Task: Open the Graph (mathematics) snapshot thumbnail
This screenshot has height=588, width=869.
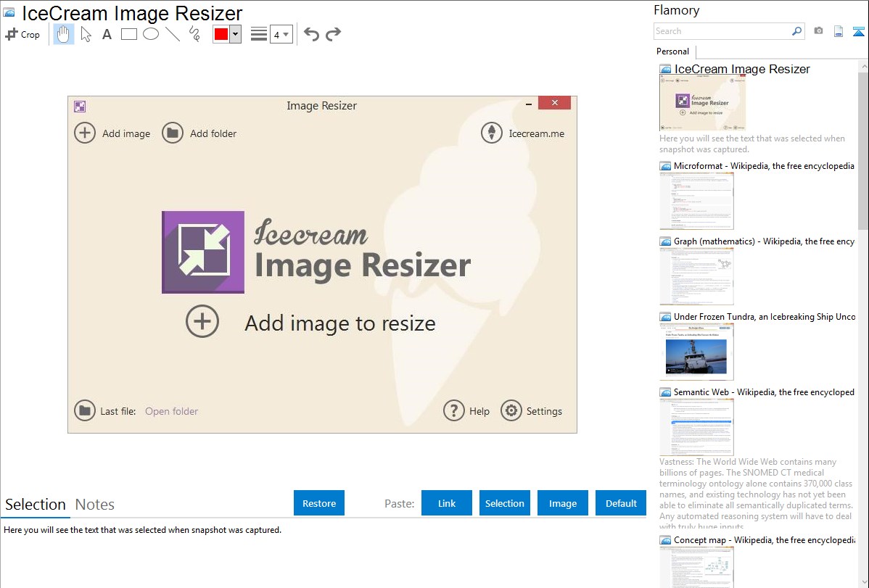Action: coord(696,276)
